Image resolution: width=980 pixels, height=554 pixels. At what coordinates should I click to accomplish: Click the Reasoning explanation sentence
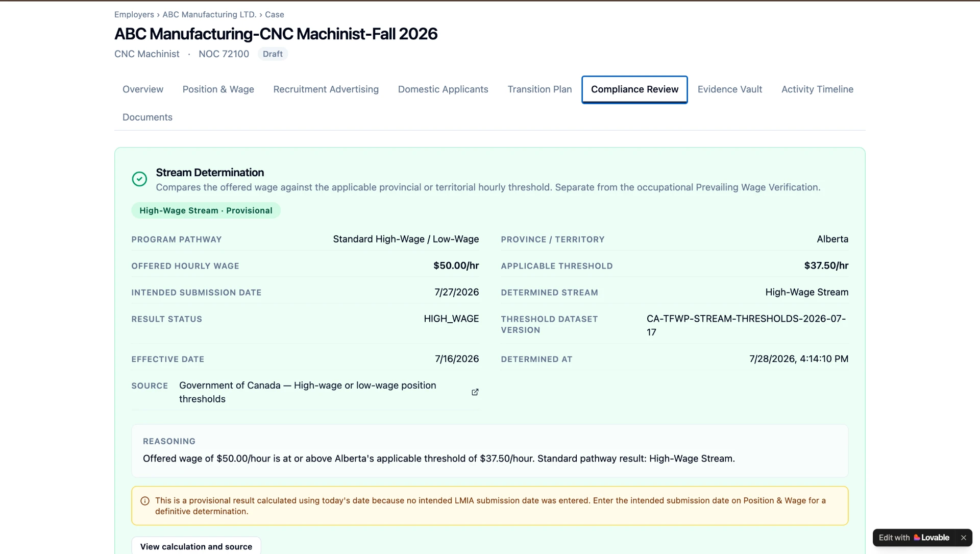point(439,459)
